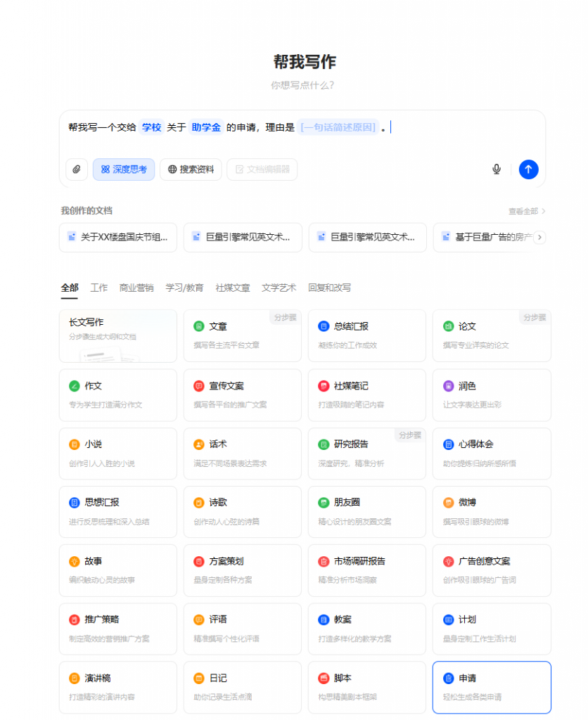Switch to the 文学艺术 tab
Viewport: 588px width, 720px height.
279,288
